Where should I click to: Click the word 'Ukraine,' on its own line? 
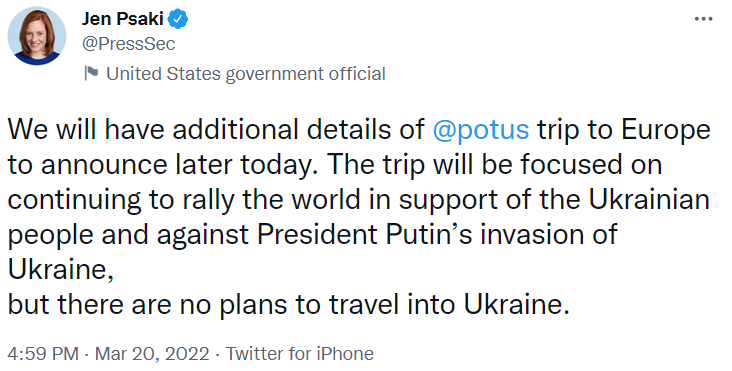click(x=61, y=270)
